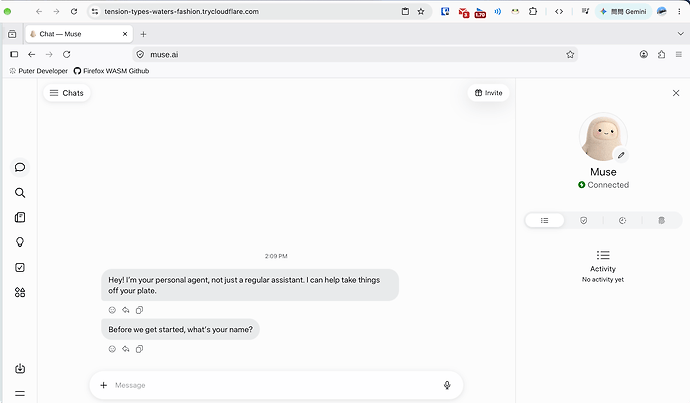Image resolution: width=690 pixels, height=403 pixels.
Task: Open the Gemini button in Chrome toolbar
Action: pos(624,12)
